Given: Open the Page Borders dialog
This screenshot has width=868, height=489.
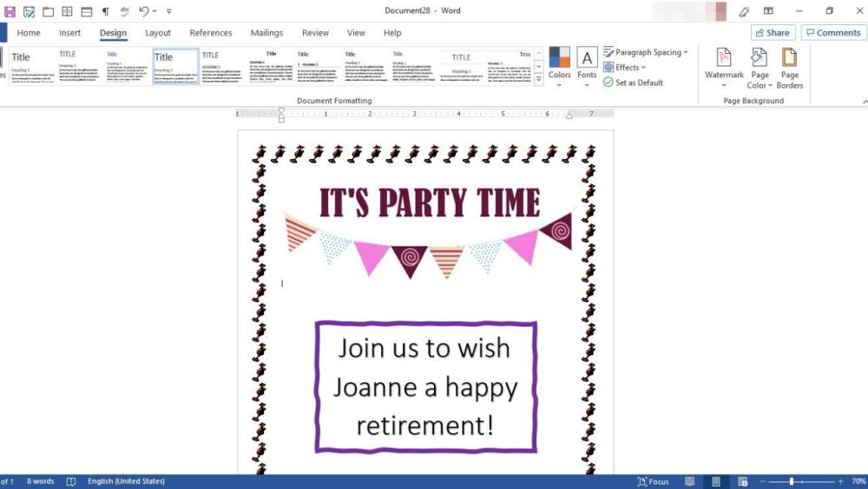Looking at the screenshot, I should (789, 67).
